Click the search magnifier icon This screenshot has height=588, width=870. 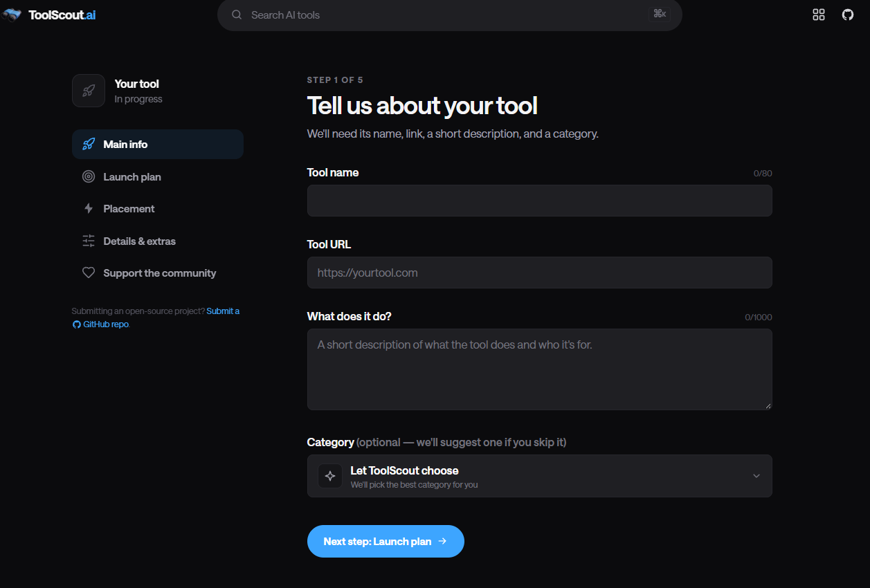(237, 15)
